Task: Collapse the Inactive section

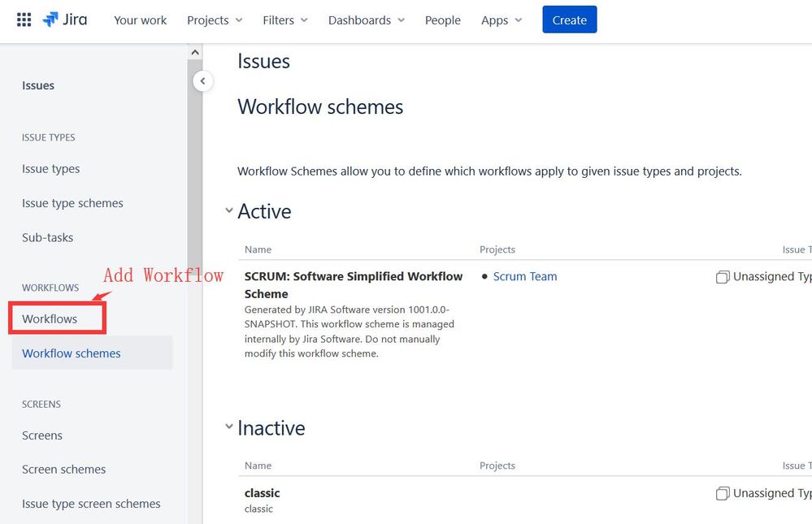Action: [x=229, y=427]
